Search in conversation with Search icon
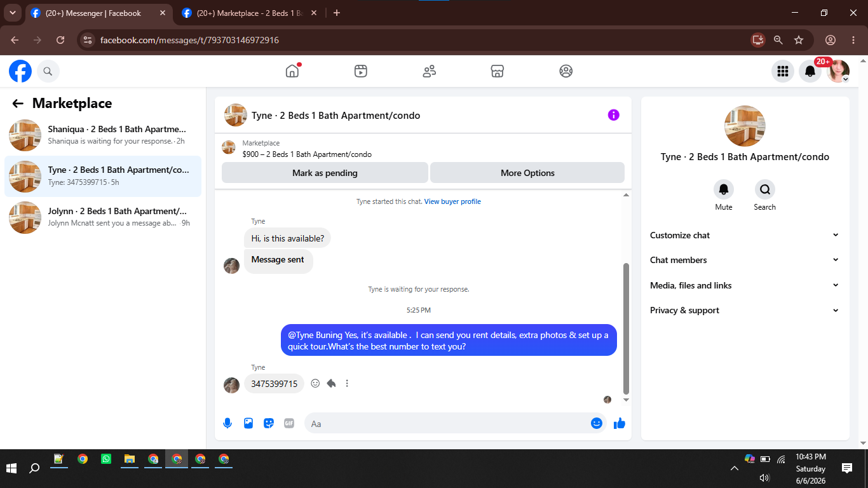The width and height of the screenshot is (868, 488). [x=764, y=189]
